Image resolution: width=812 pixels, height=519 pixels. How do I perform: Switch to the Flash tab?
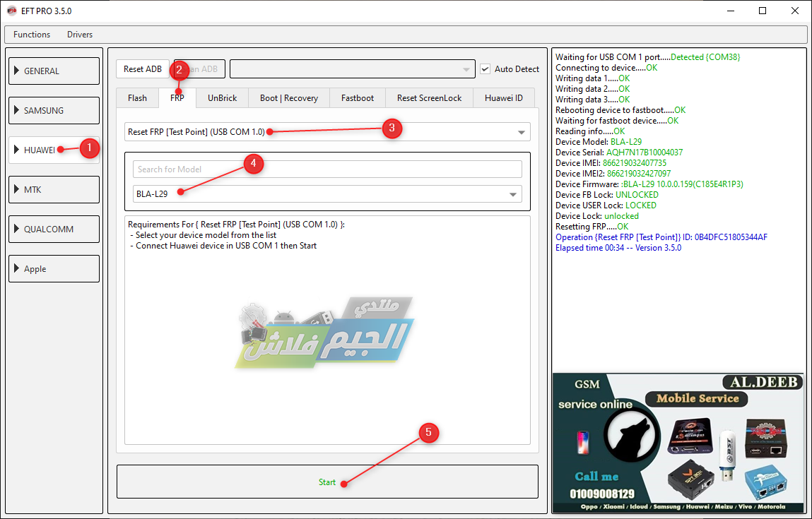click(x=137, y=97)
